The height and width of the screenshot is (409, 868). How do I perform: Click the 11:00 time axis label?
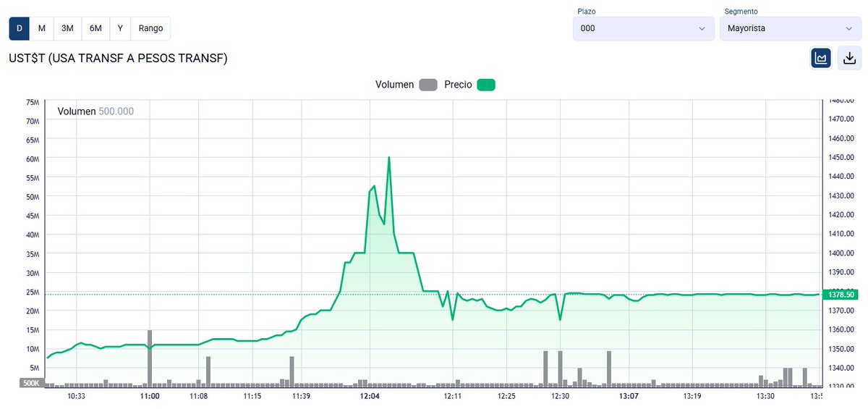point(150,397)
